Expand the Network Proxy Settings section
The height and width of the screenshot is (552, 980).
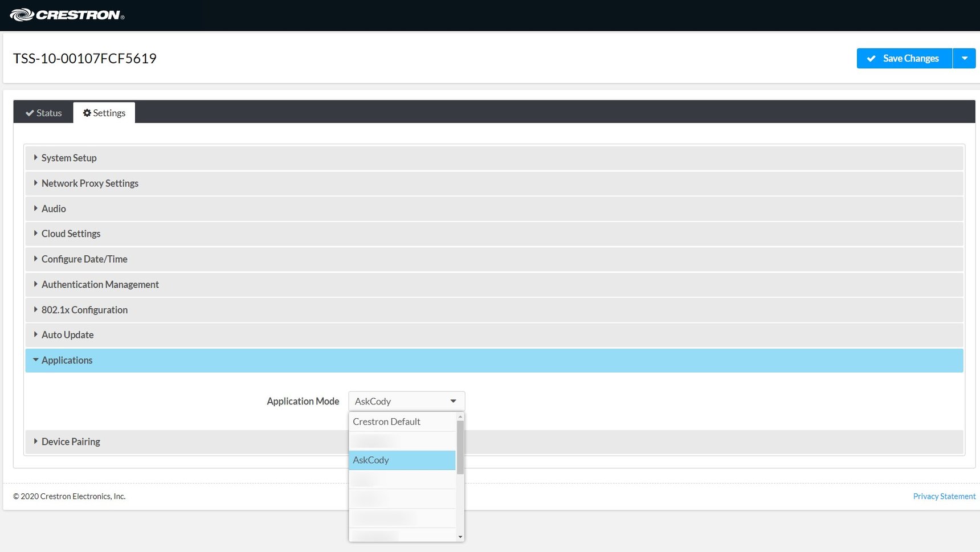89,183
